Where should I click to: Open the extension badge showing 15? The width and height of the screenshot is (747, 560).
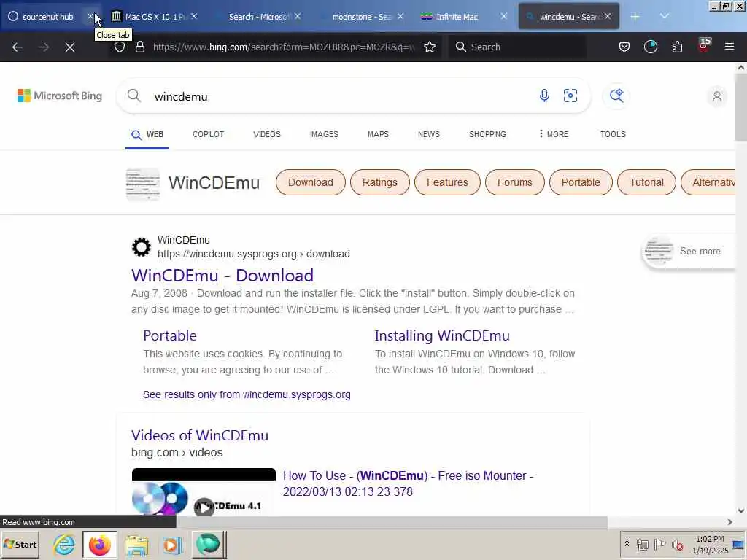pos(704,45)
